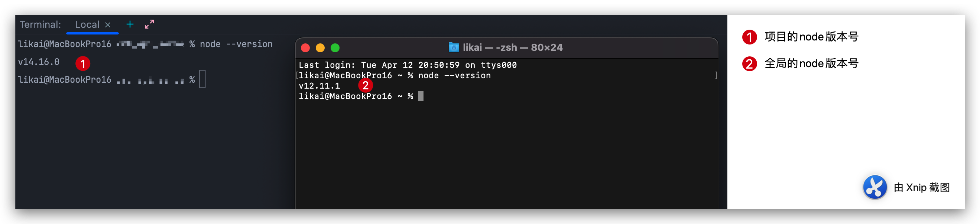Click the Terminal: panel label
This screenshot has width=980, height=224.
(40, 24)
